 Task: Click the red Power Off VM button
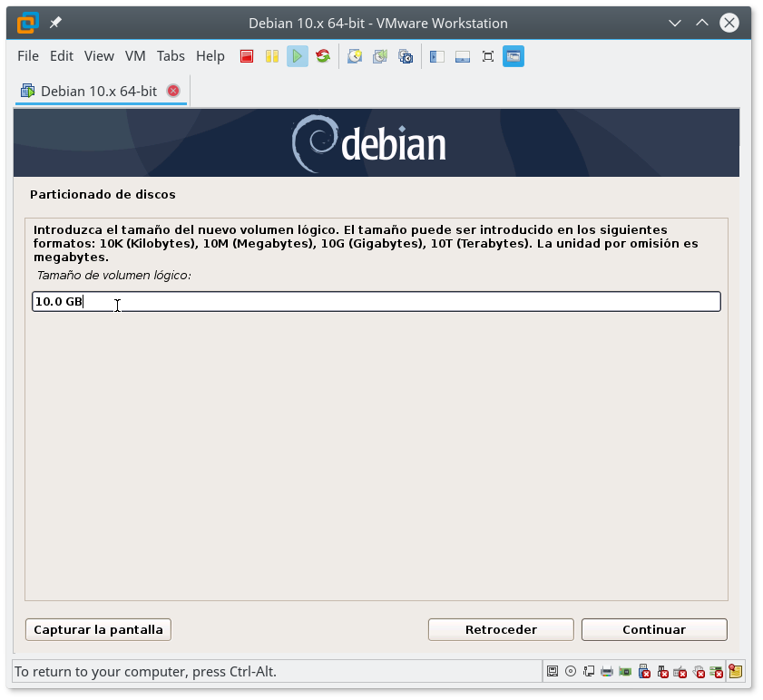247,56
